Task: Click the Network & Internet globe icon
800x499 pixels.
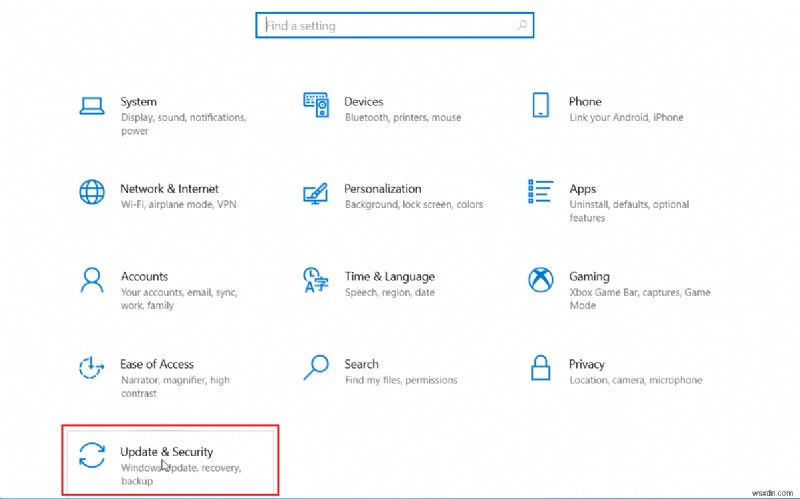Action: click(x=92, y=192)
